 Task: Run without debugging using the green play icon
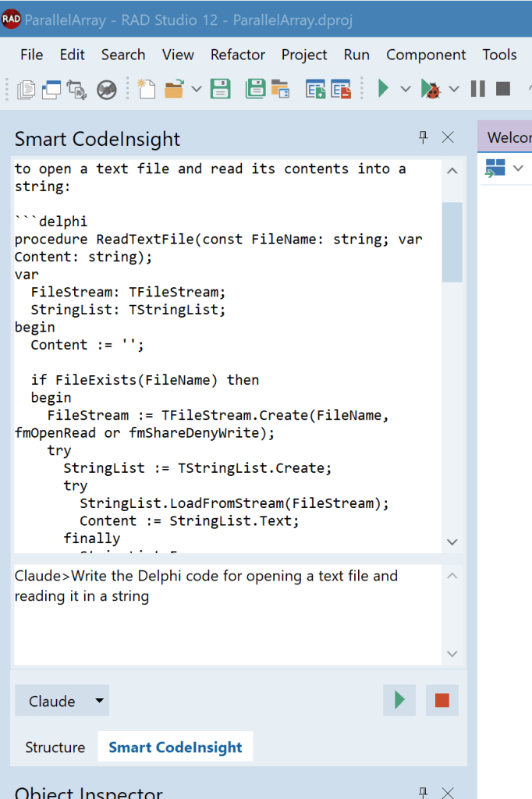(x=383, y=89)
